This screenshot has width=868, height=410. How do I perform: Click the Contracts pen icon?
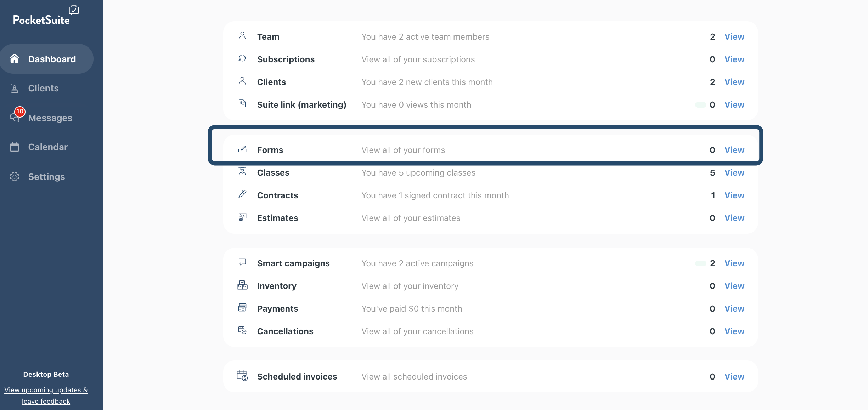click(x=242, y=194)
